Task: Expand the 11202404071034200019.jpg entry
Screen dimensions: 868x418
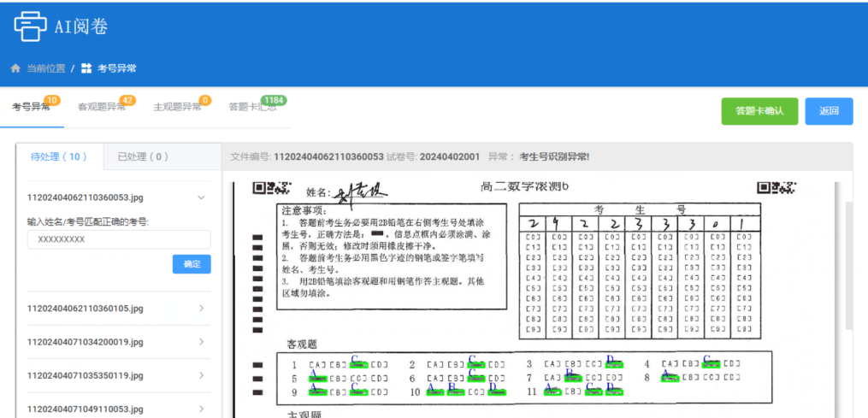Action: (x=201, y=342)
